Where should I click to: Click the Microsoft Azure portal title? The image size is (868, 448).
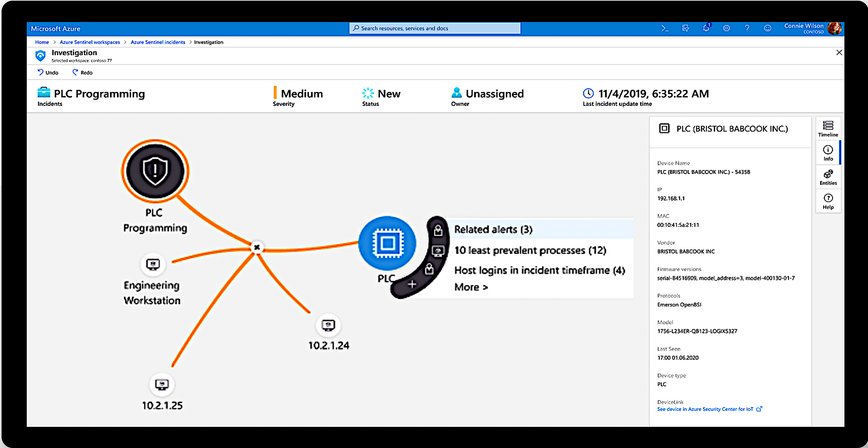pyautogui.click(x=55, y=29)
